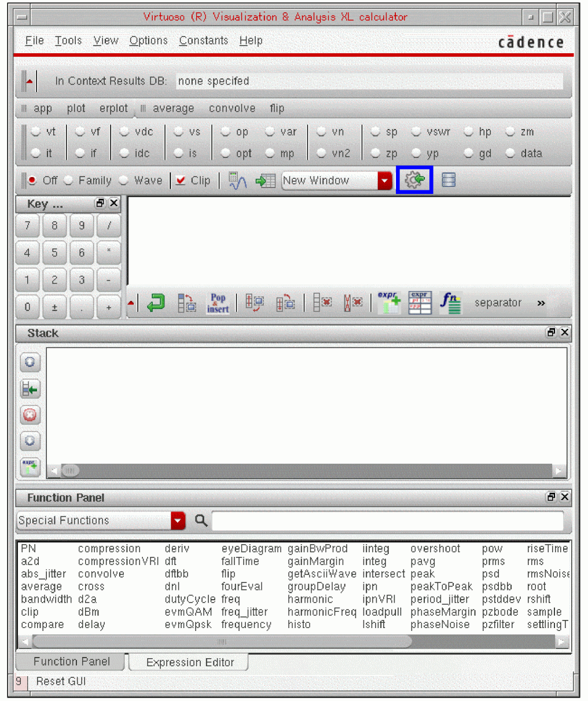The width and height of the screenshot is (588, 701).
Task: Click the convolve button in the top toolbar
Action: pyautogui.click(x=232, y=108)
